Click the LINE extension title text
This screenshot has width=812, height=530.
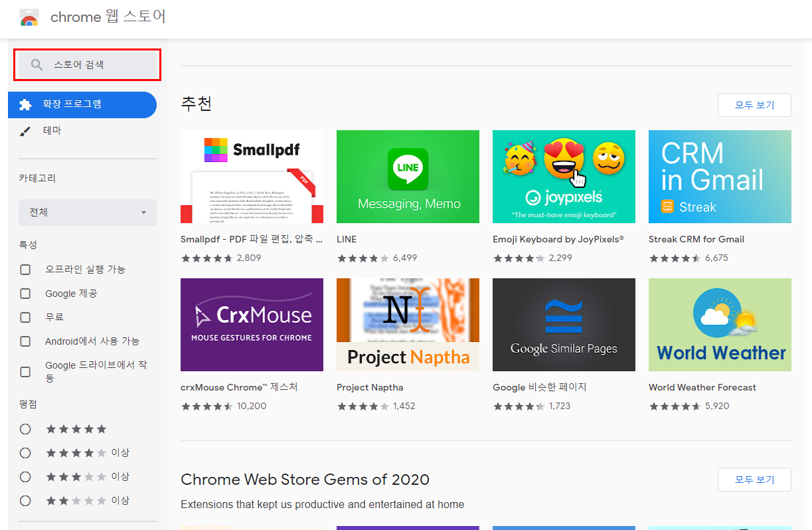pyautogui.click(x=347, y=239)
